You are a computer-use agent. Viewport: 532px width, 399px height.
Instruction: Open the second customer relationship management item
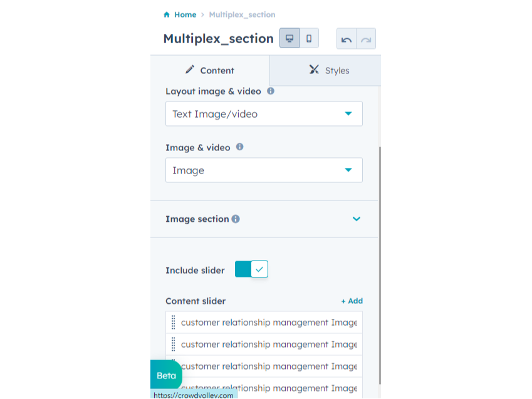269,345
